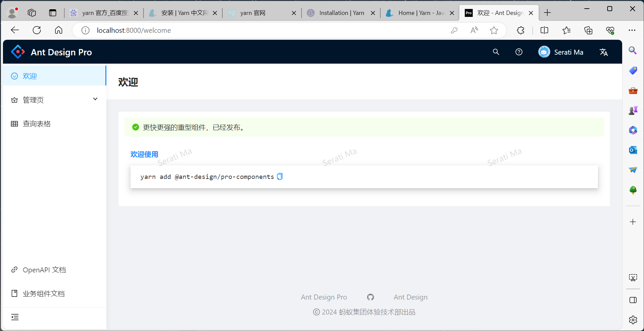
Task: Click the browser back arrow
Action: coord(15,30)
